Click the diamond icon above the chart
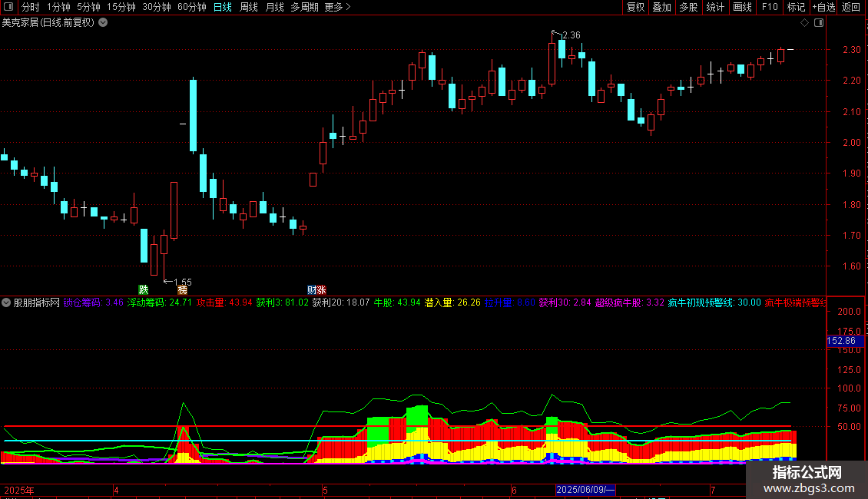Viewport: 868px width, 499px height. click(805, 23)
